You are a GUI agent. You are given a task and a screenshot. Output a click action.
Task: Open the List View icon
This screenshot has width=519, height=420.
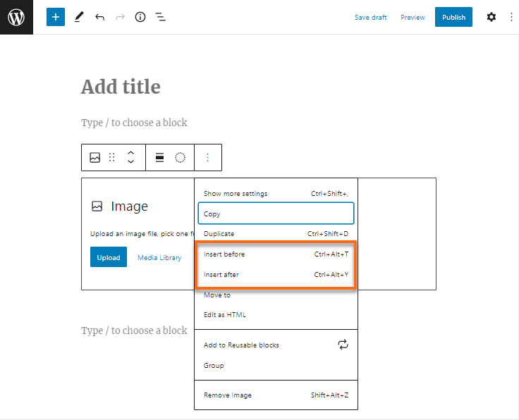click(161, 17)
